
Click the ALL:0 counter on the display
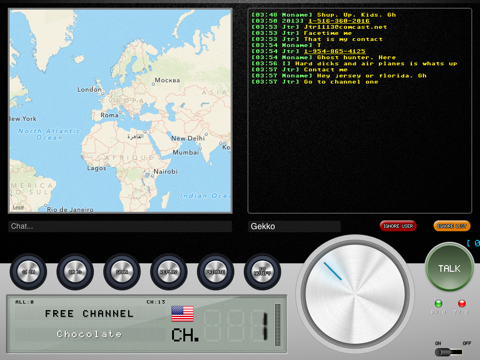coord(24,302)
